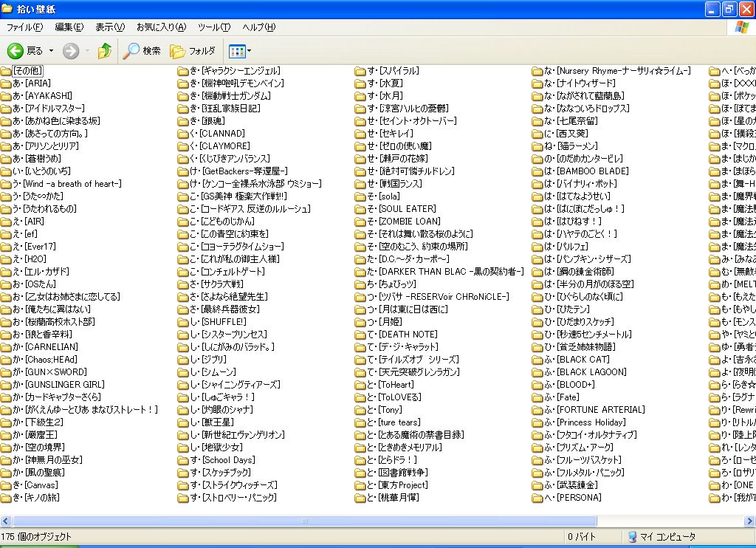Select folder icon of あ・[ARIA]
The image size is (756, 548).
pyautogui.click(x=6, y=83)
